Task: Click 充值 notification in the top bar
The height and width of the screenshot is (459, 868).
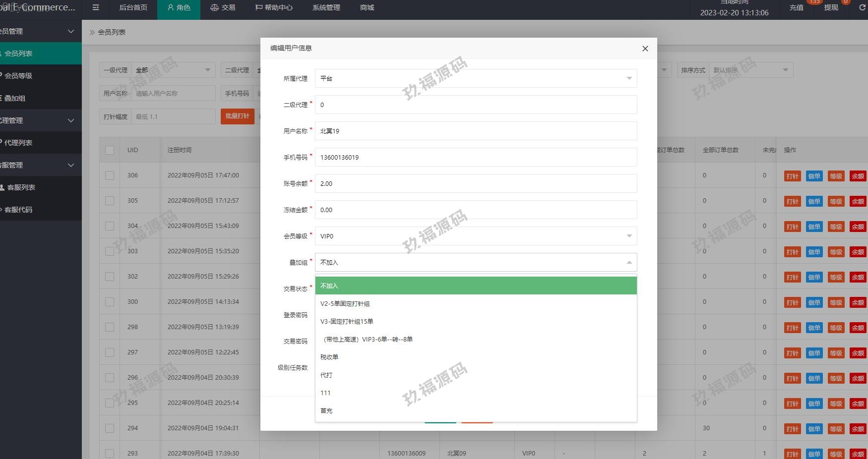Action: (x=796, y=8)
